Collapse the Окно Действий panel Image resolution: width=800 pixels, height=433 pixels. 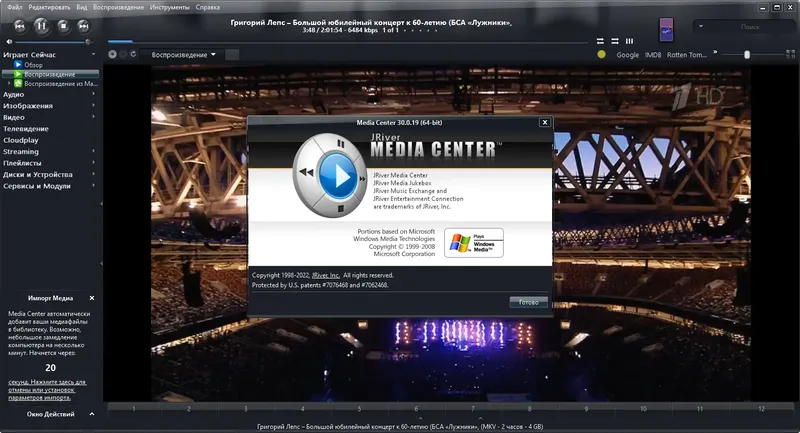click(92, 414)
